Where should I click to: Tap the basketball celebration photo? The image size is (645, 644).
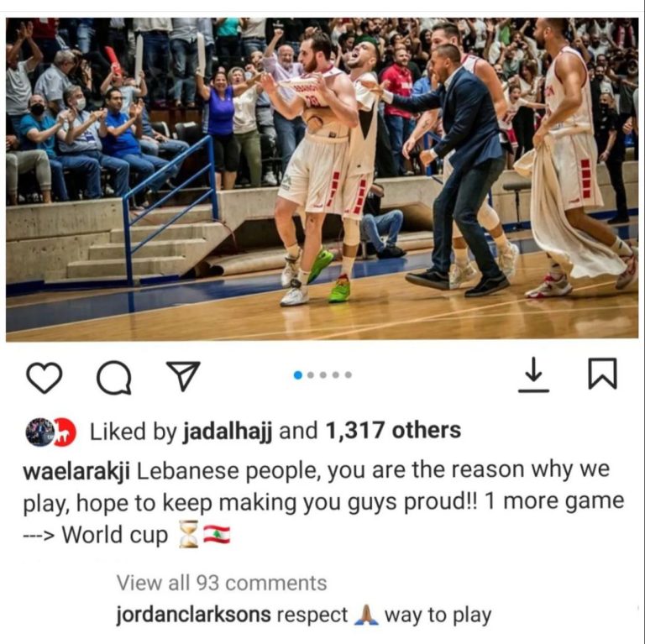click(322, 180)
